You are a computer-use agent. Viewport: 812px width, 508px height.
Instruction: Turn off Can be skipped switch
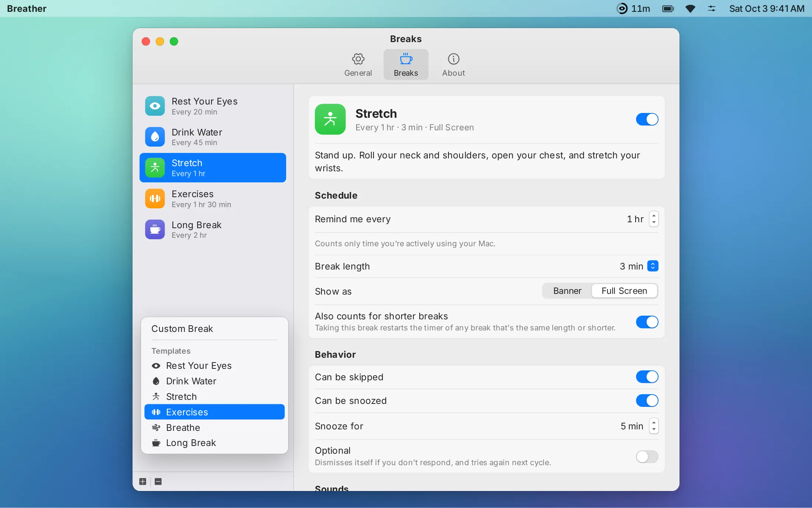point(647,377)
